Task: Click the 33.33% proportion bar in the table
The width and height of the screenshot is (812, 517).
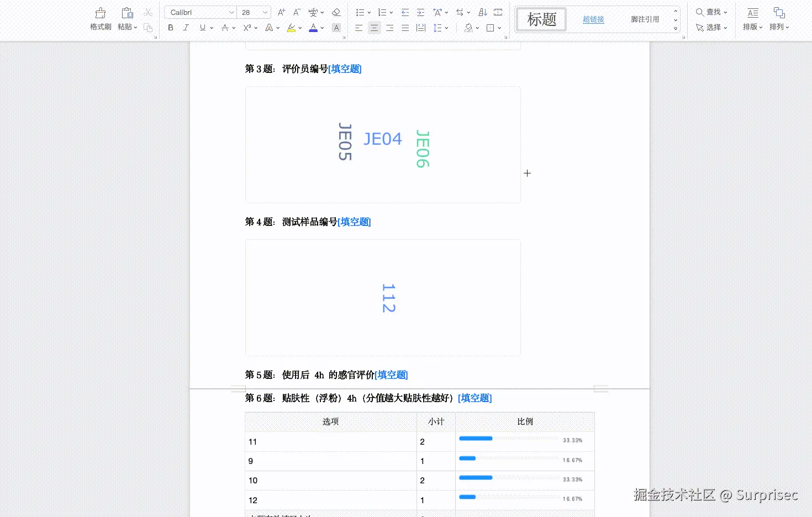Action: click(475, 438)
